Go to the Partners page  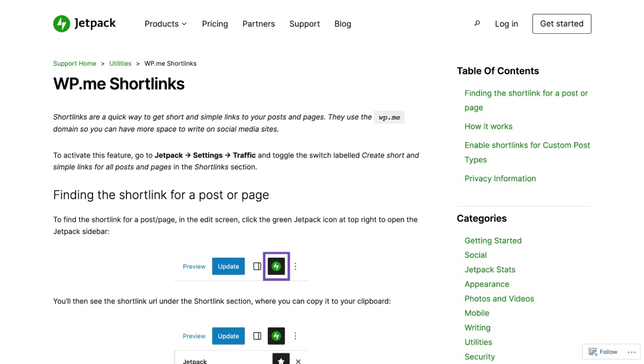pos(259,24)
